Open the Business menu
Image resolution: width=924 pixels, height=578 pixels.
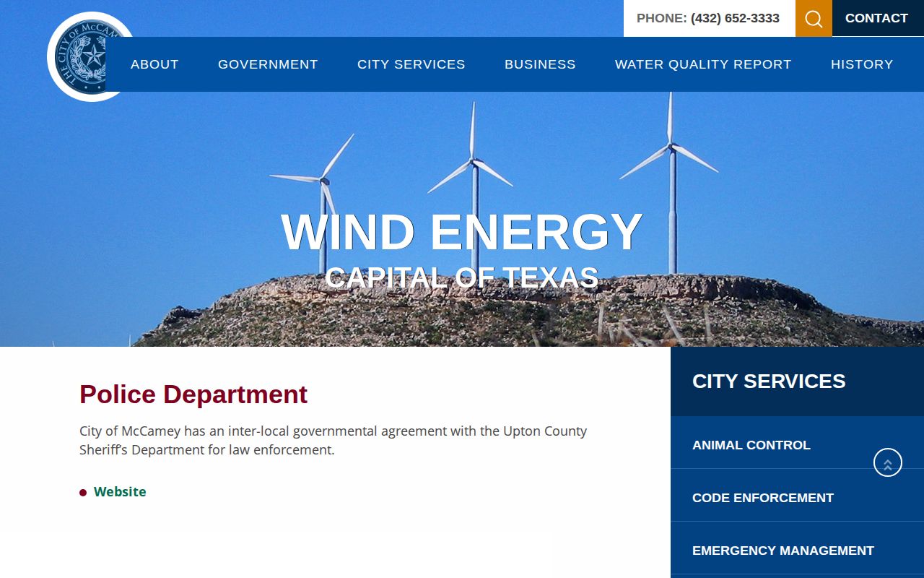[x=540, y=64]
